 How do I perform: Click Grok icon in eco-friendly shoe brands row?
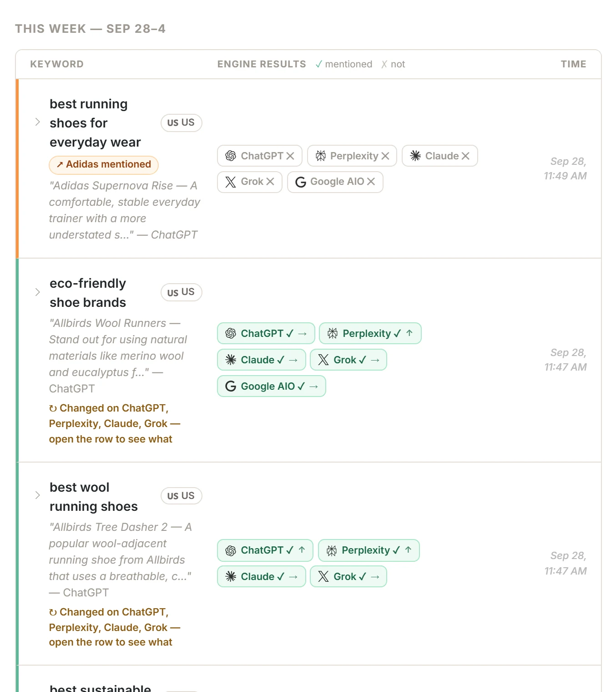(x=323, y=360)
